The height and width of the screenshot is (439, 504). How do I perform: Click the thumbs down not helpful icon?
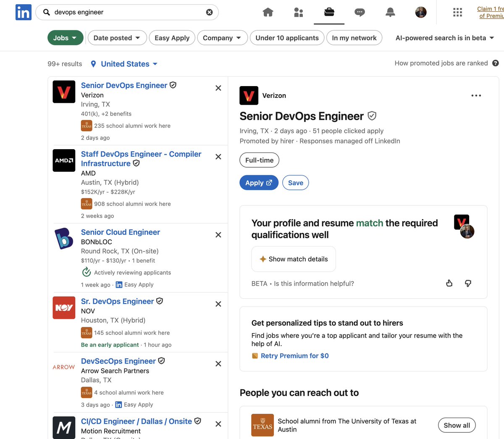tap(468, 283)
